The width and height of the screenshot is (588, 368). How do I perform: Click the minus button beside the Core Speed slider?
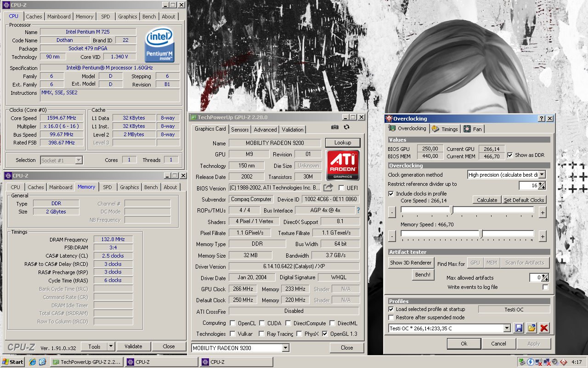tap(392, 212)
